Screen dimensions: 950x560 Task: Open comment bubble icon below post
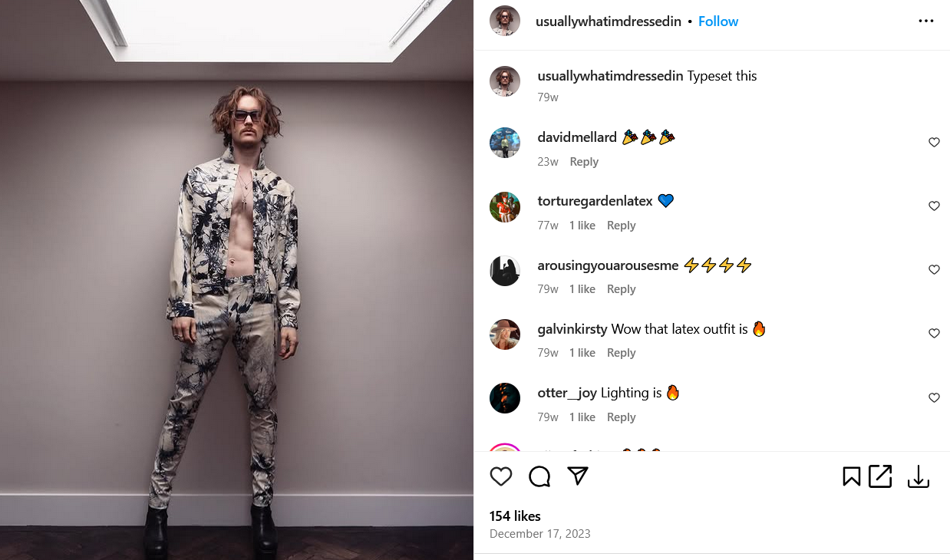(539, 476)
